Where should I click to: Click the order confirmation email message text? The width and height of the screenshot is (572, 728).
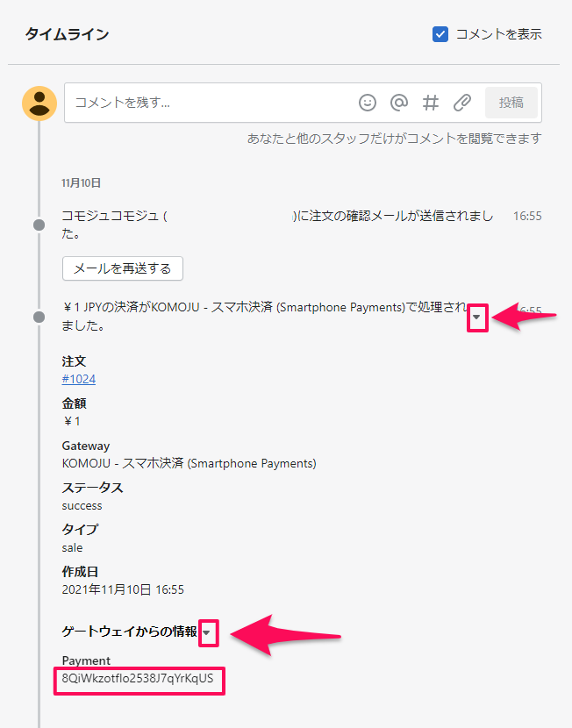point(276,225)
